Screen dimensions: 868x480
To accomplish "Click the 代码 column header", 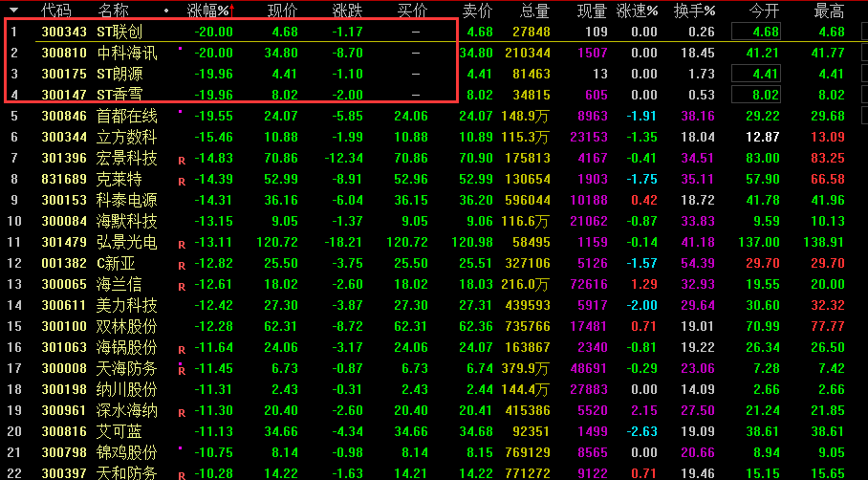I will coord(56,11).
